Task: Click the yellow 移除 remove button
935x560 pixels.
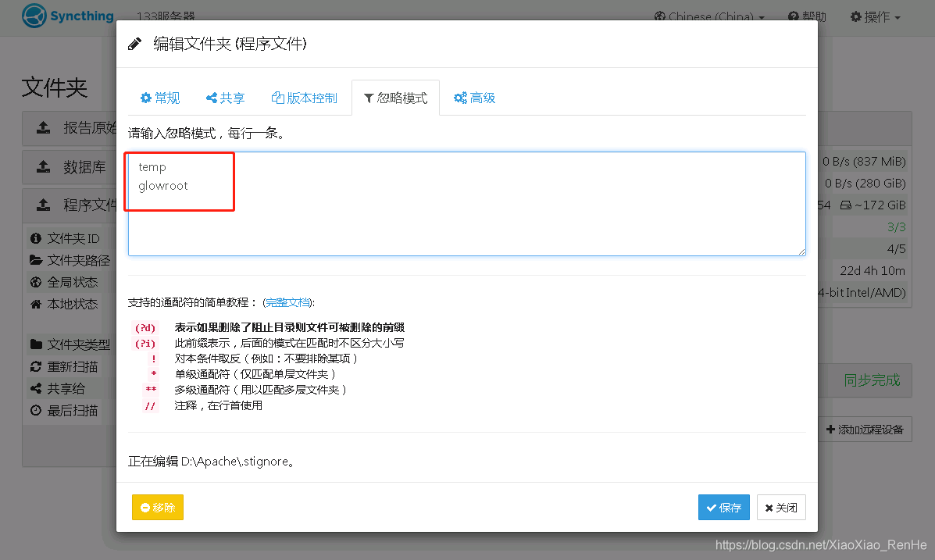Action: coord(158,508)
